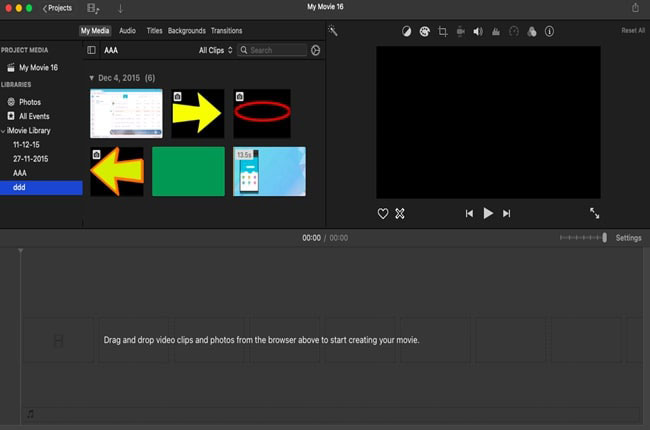Collapse the iMovie Library tree
This screenshot has width=650, height=430.
3,131
